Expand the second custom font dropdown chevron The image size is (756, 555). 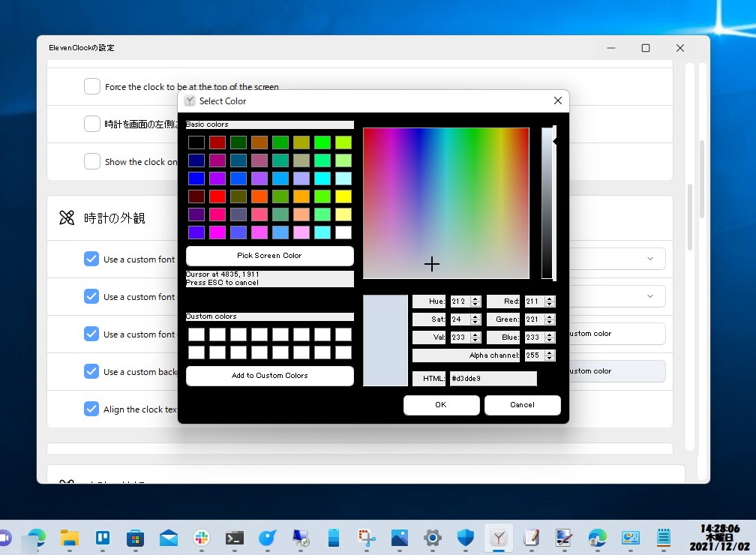point(650,296)
